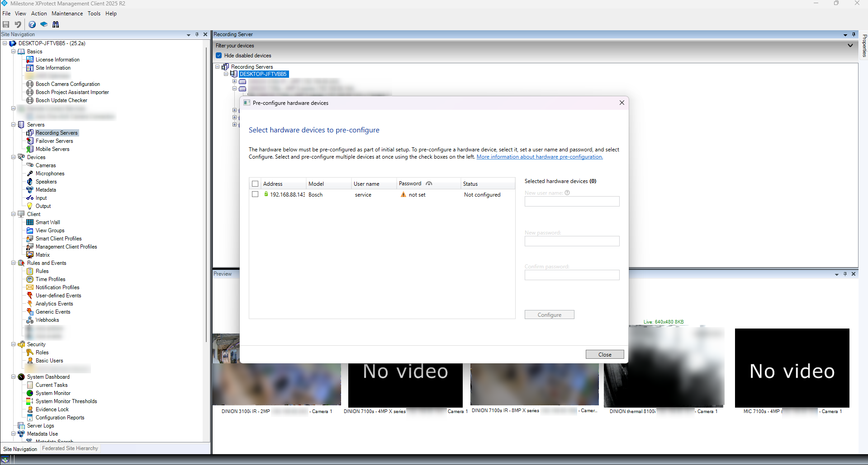Screen dimensions: 868x465
Task: Click the Time Profiles clock icon
Action: click(30, 279)
